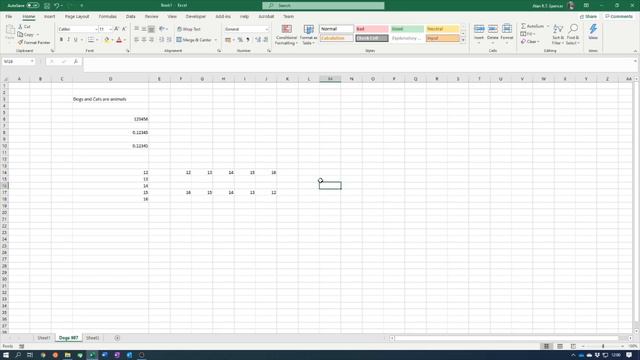This screenshot has height=360, width=640.
Task: Expand the Merge & Center dropdown arrow
Action: (x=216, y=40)
